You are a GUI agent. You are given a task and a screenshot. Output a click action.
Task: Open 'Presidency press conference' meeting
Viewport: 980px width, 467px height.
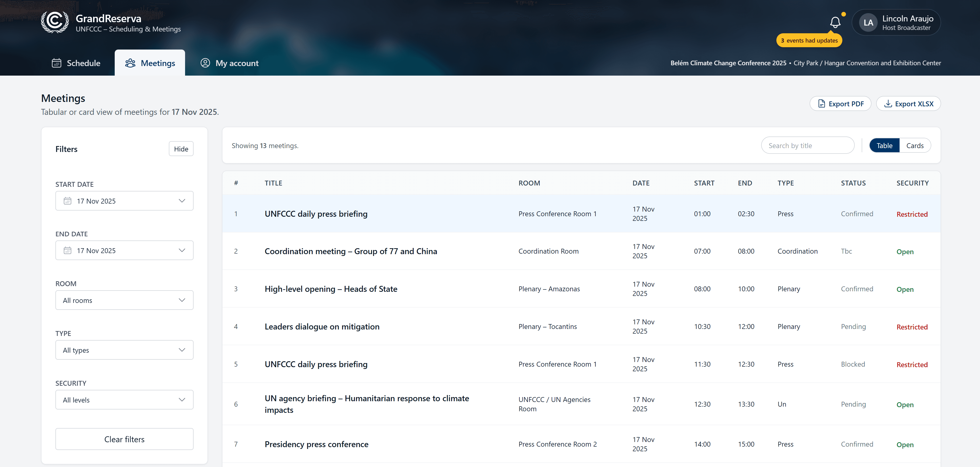point(317,445)
